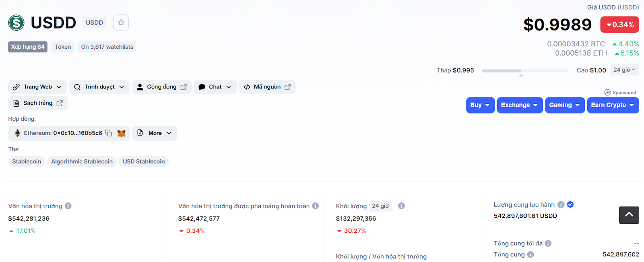Click the link icon in Trang Web
Image resolution: width=644 pixels, height=262 pixels.
(x=16, y=87)
